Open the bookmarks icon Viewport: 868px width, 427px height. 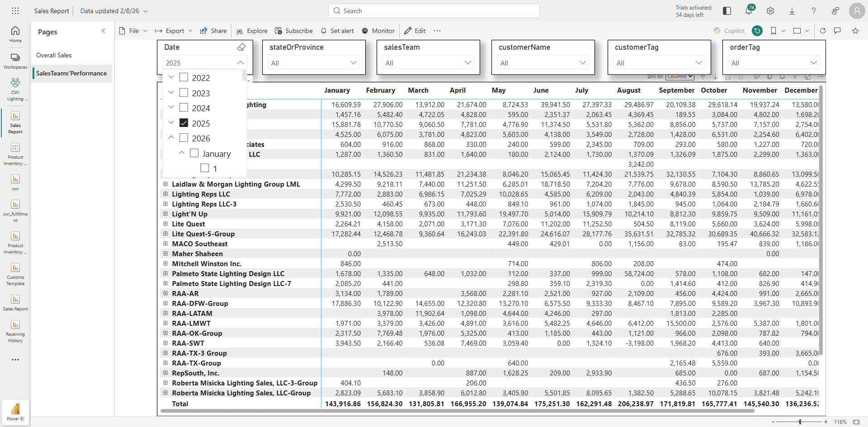click(774, 31)
